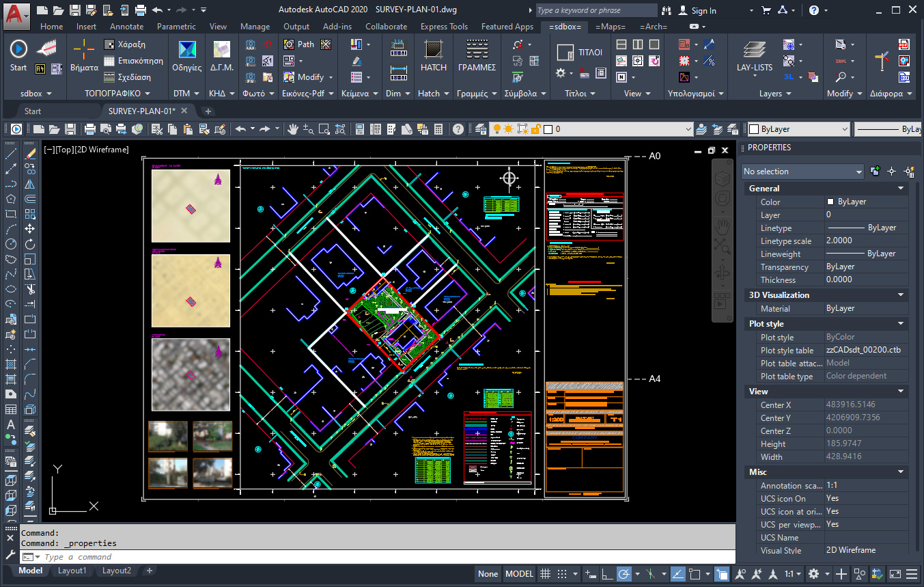The height and width of the screenshot is (587, 924).
Task: Toggle the drawing grid display
Action: [545, 574]
